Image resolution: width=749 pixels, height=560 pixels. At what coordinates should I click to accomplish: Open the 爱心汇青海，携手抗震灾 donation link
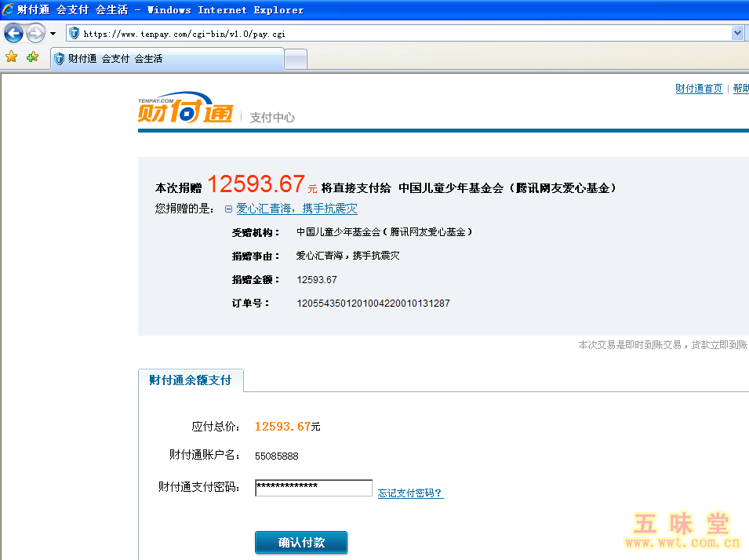coord(296,209)
